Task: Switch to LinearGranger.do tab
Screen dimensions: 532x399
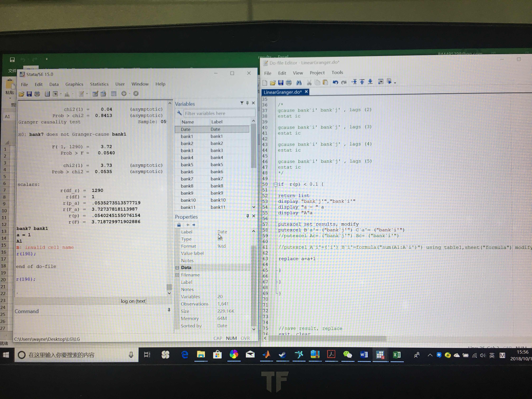Action: [x=282, y=92]
